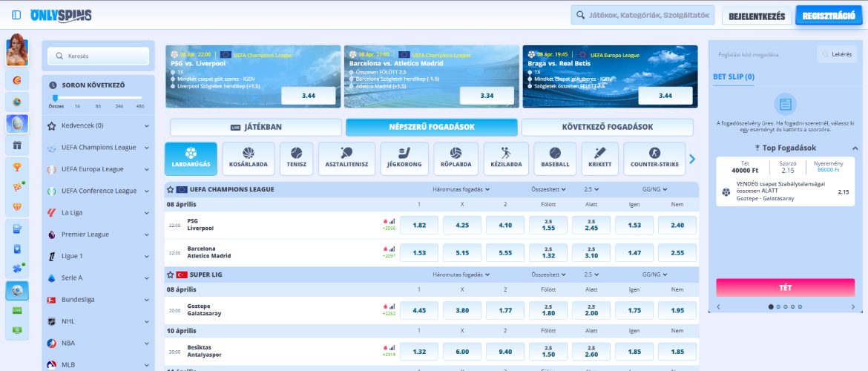Favorite the UEFA Champions League section star

[171, 189]
